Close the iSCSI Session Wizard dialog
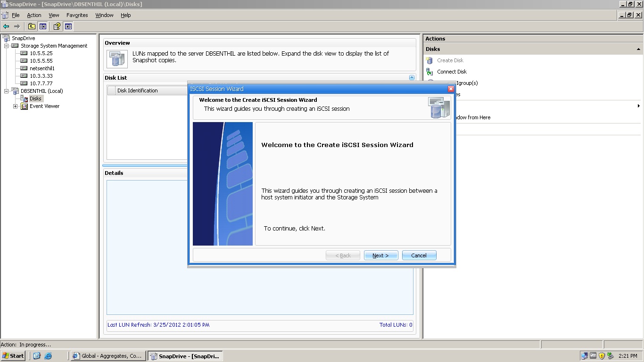Screen dimensions: 644x362 (451, 89)
